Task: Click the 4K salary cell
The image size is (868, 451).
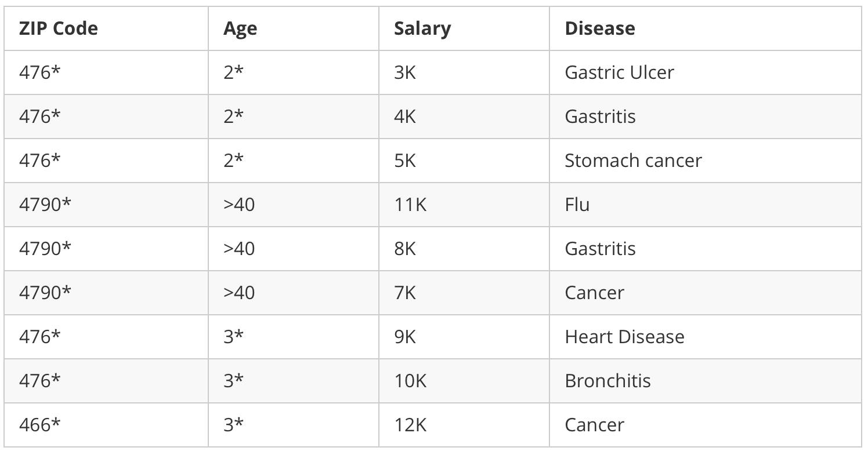Action: 405,117
